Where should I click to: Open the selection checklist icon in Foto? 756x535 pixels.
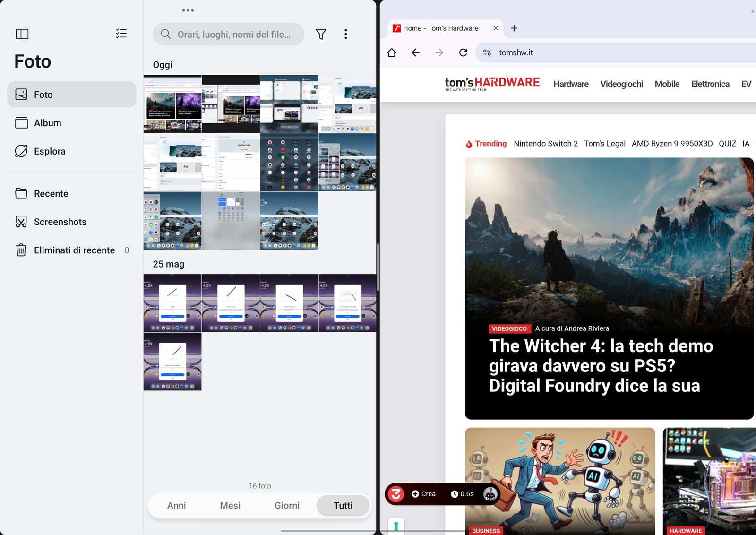(x=121, y=34)
